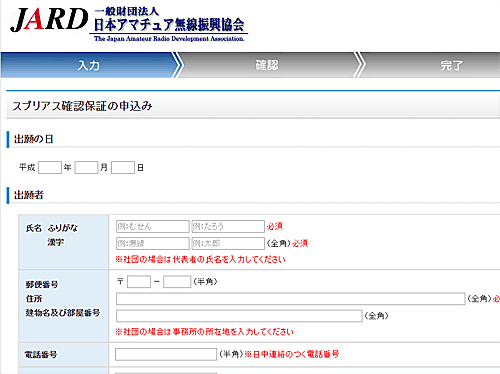500x374 pixels.
Task: Select the 確認 step tab
Action: pyautogui.click(x=267, y=65)
